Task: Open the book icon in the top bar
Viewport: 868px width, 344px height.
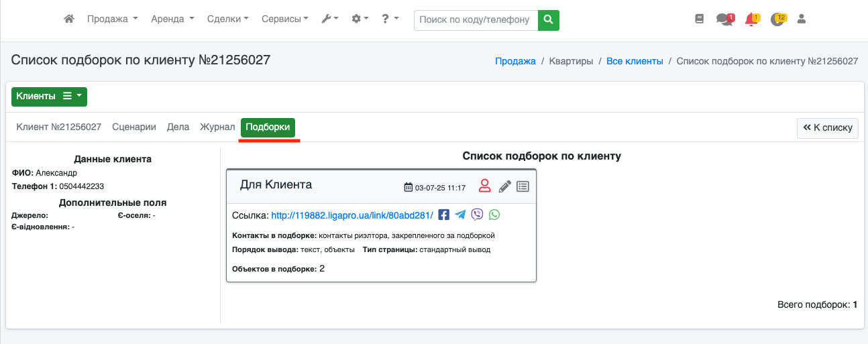Action: (700, 19)
